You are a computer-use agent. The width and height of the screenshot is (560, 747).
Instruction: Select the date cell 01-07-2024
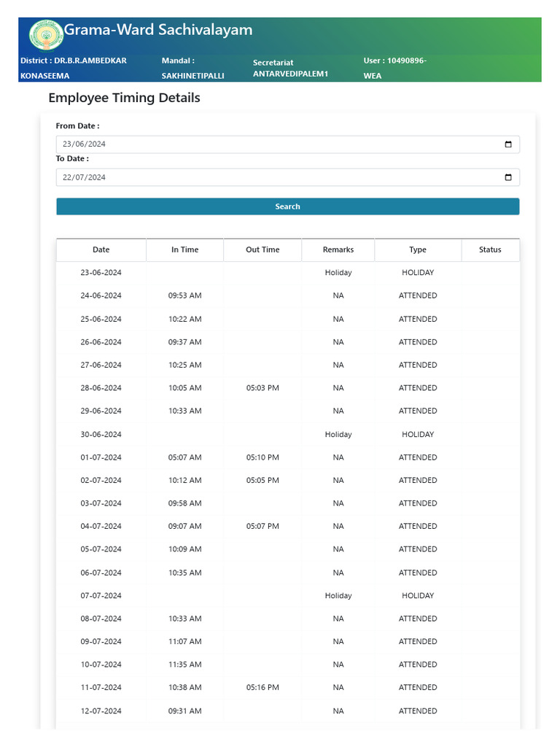101,457
